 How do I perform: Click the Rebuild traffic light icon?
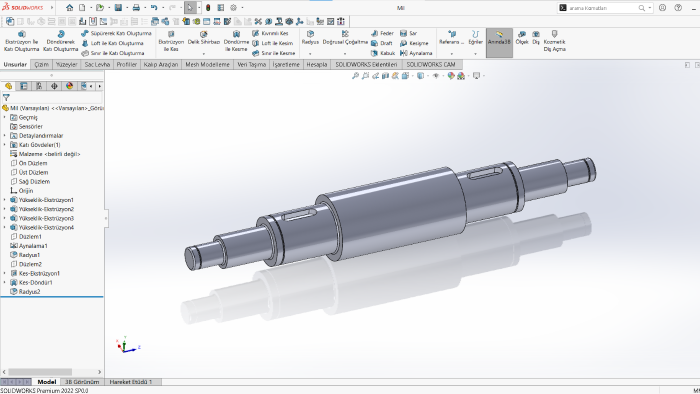pos(208,8)
